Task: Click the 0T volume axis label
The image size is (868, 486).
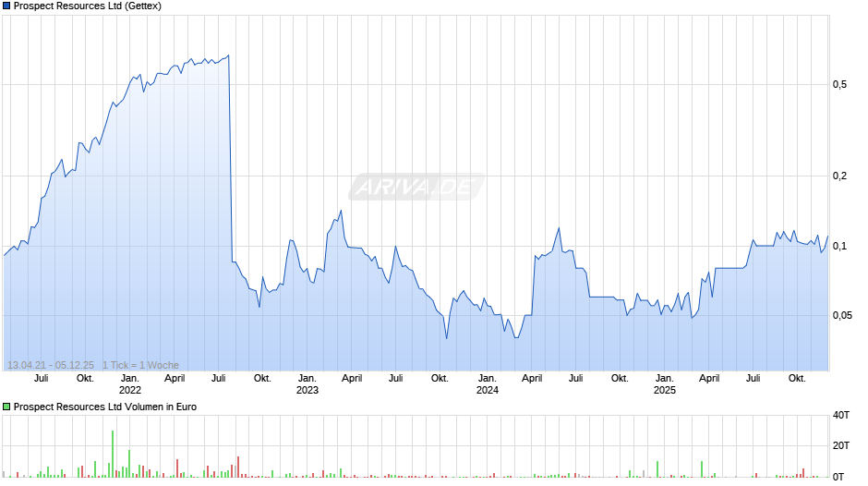Action: (839, 477)
